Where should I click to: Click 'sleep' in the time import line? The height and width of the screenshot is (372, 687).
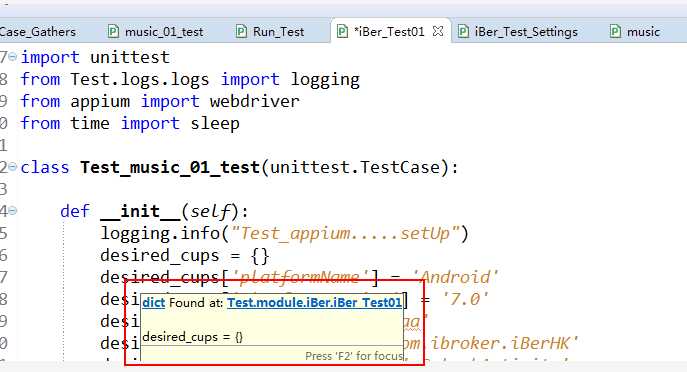[x=215, y=124]
